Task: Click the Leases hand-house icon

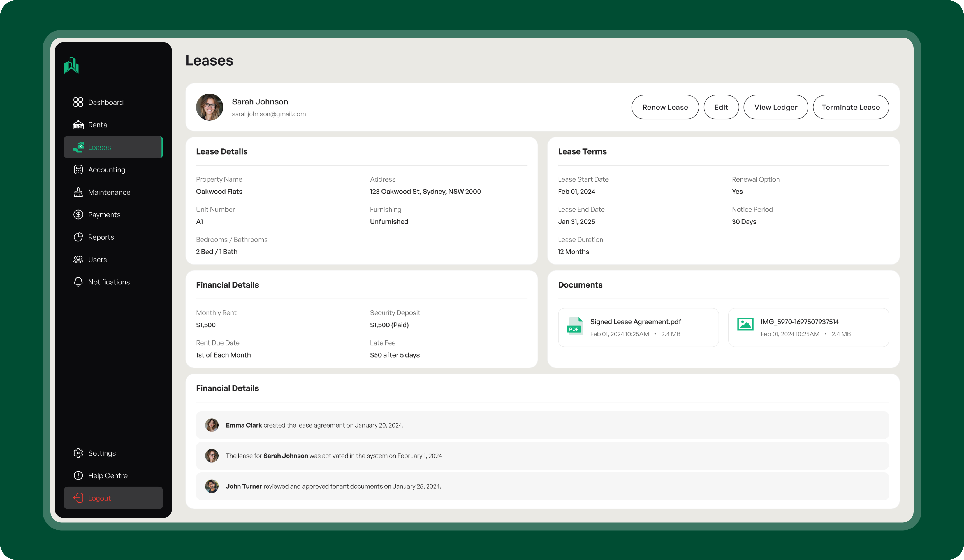Action: click(78, 147)
